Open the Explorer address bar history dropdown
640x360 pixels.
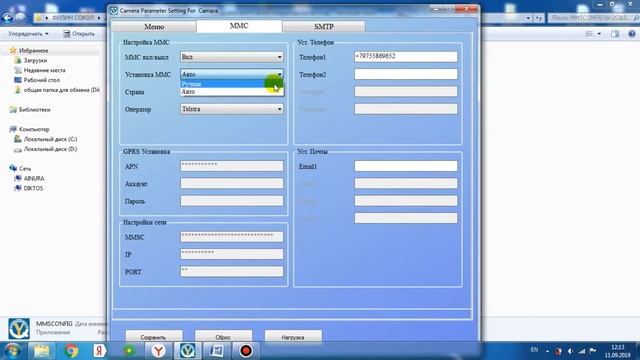(x=528, y=18)
